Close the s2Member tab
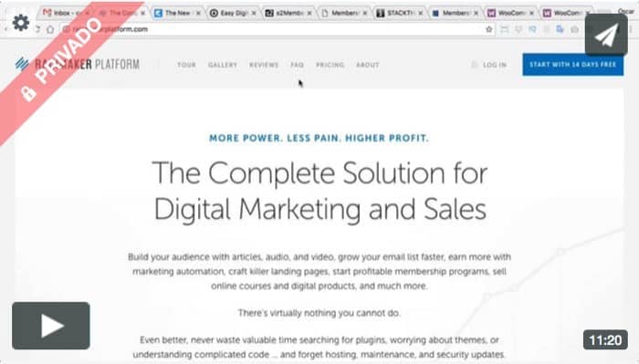The image size is (639, 364). 309,13
